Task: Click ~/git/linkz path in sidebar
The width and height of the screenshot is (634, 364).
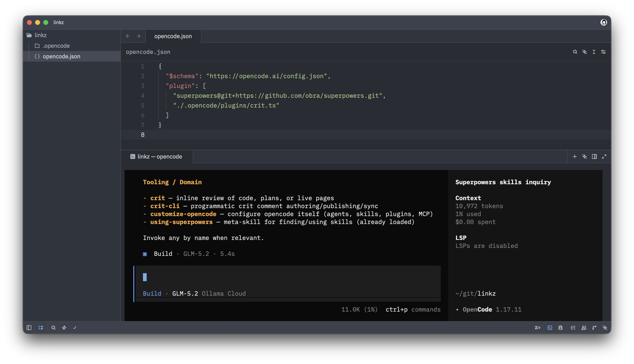Action: (x=475, y=293)
